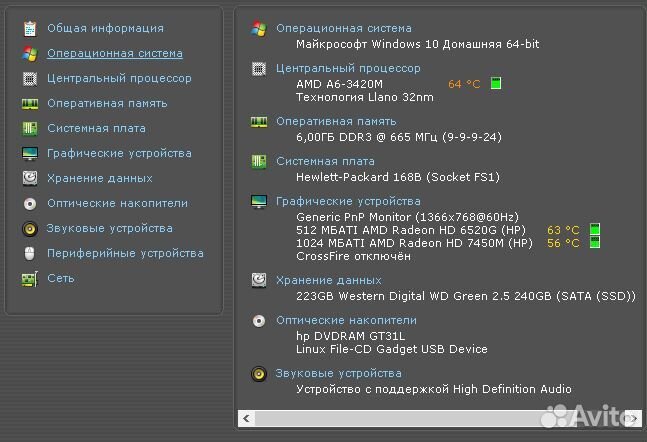The height and width of the screenshot is (442, 647).
Task: Click Центральный процессор heading link in summary
Action: (348, 68)
